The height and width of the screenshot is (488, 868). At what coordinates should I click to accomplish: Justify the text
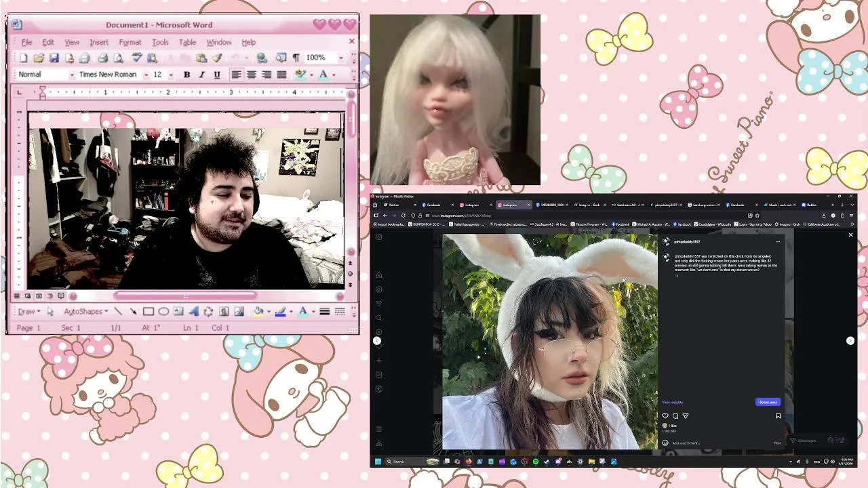(x=281, y=75)
